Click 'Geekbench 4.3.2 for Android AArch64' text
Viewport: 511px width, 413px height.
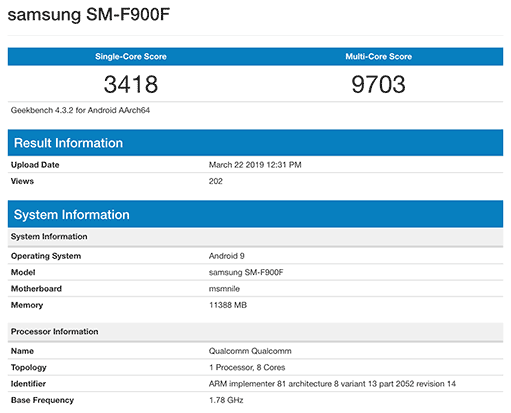pos(80,110)
